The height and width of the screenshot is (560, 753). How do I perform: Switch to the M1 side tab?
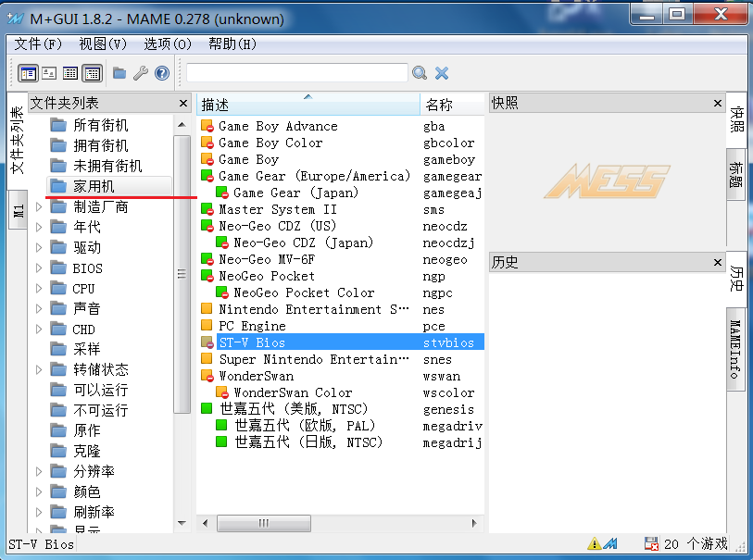click(18, 210)
